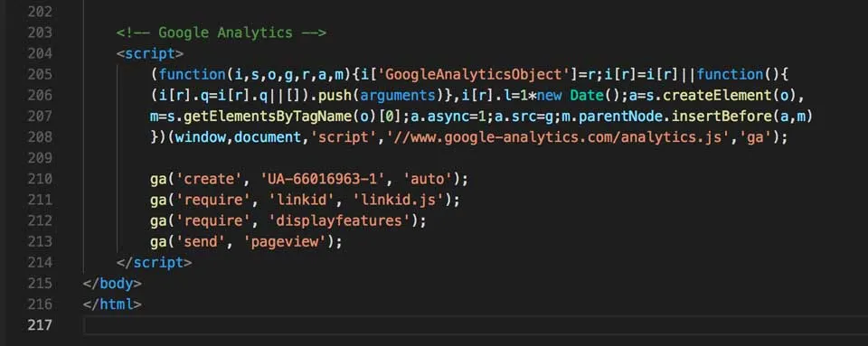Click the 'getElementsByTagName' method name
This screenshot has width=868, height=346.
pyautogui.click(x=268, y=117)
